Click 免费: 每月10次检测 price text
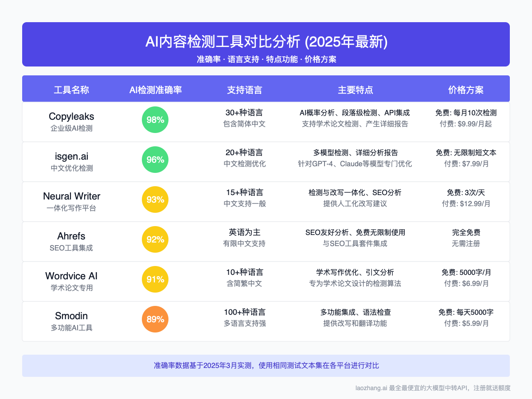532x399 pixels. 466,113
